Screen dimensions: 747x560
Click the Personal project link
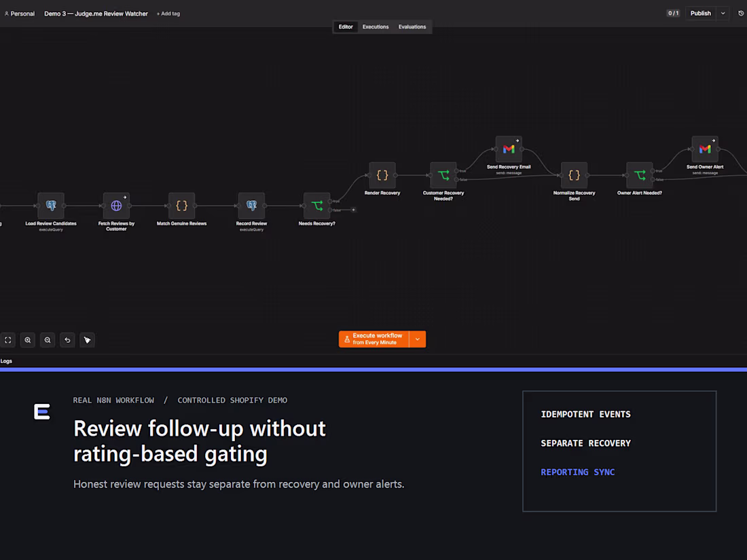(20, 14)
